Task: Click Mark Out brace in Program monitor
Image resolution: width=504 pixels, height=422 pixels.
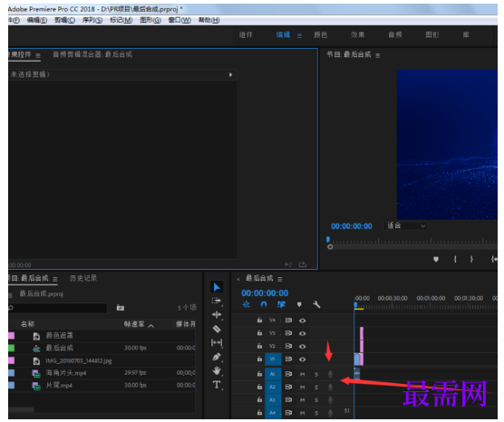Action: 471,259
